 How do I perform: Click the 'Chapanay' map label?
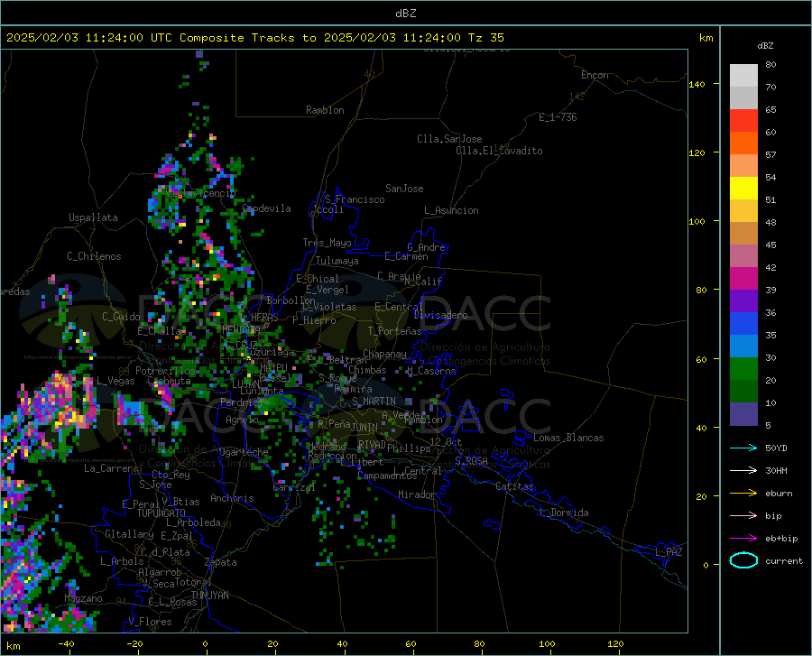coord(384,354)
